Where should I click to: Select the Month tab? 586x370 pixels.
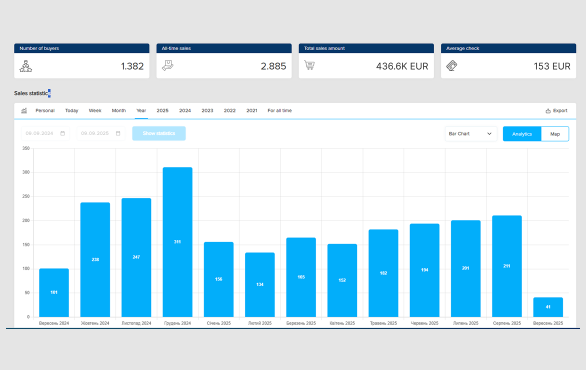[118, 111]
